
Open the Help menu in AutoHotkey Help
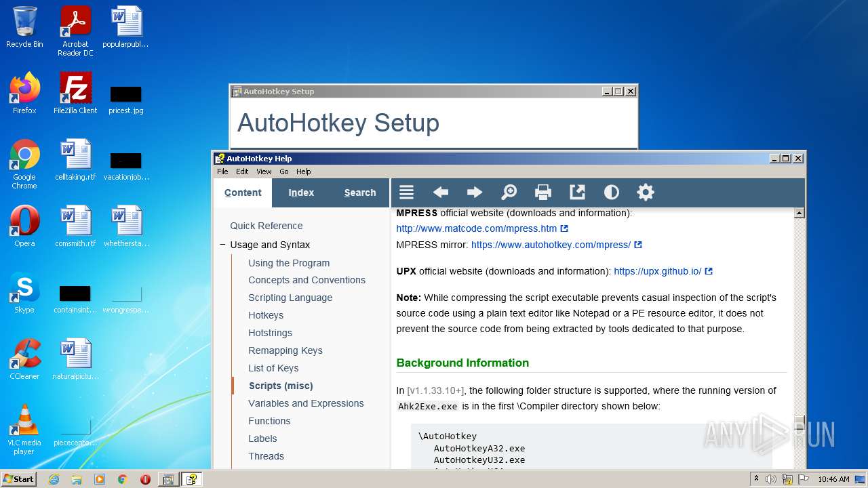303,171
